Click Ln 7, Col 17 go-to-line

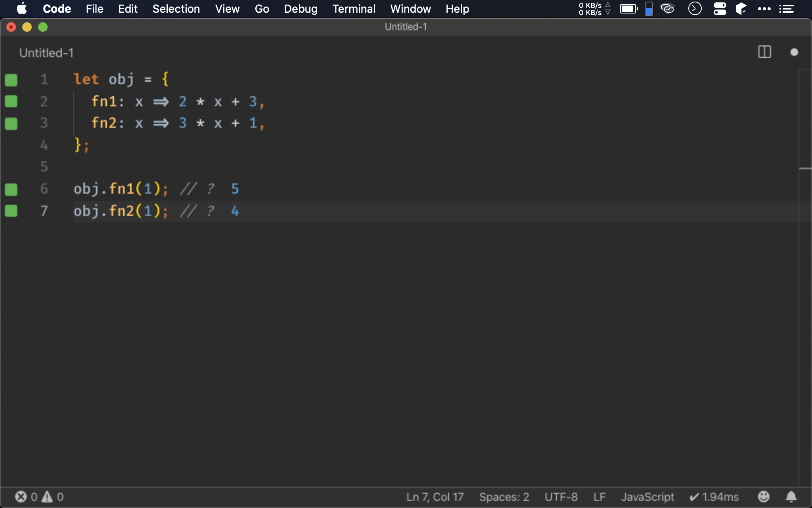click(435, 497)
